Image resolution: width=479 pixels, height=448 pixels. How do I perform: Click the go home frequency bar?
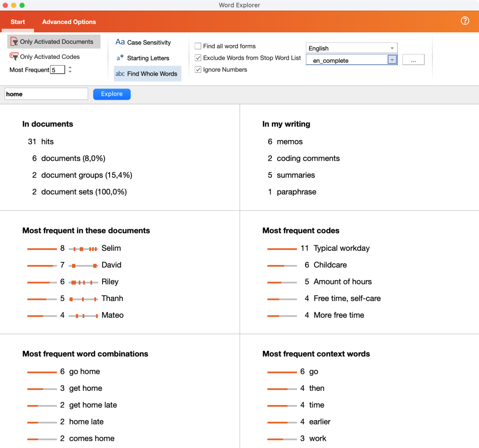[x=42, y=372]
